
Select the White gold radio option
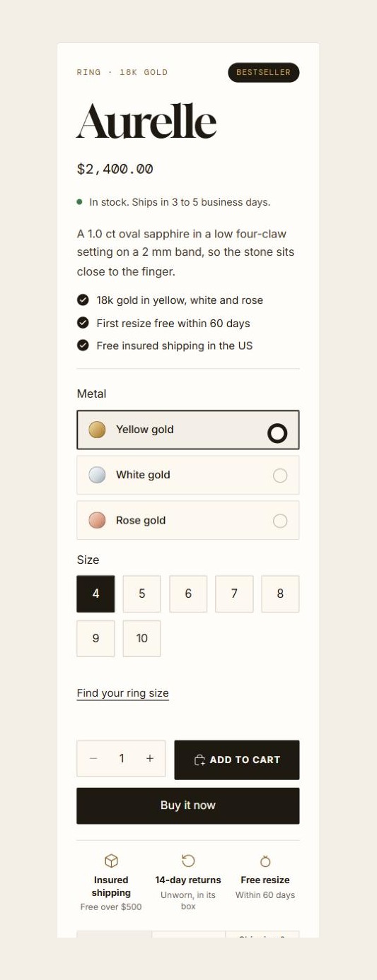point(188,475)
